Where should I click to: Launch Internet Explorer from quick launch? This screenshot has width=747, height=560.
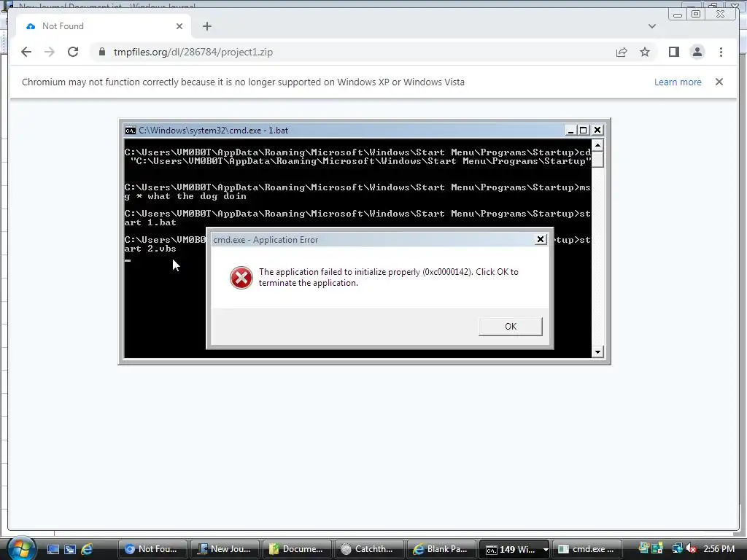pyautogui.click(x=88, y=549)
